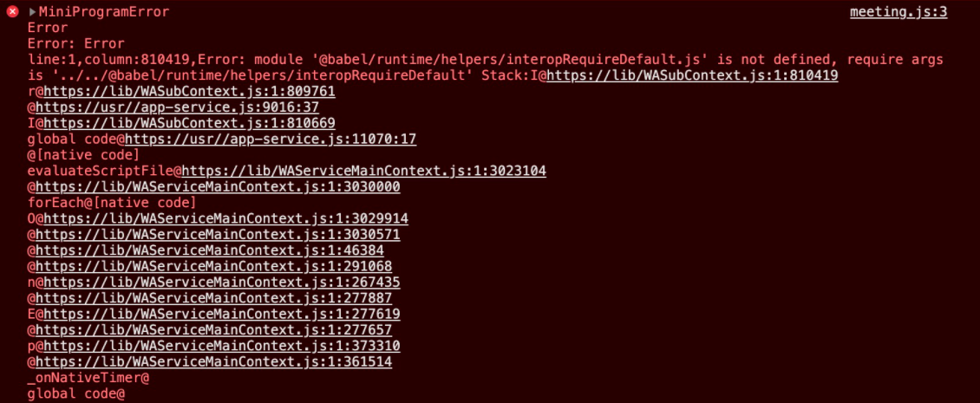Open WASubContext.js:1:810419 stack link
980x403 pixels.
click(x=692, y=75)
